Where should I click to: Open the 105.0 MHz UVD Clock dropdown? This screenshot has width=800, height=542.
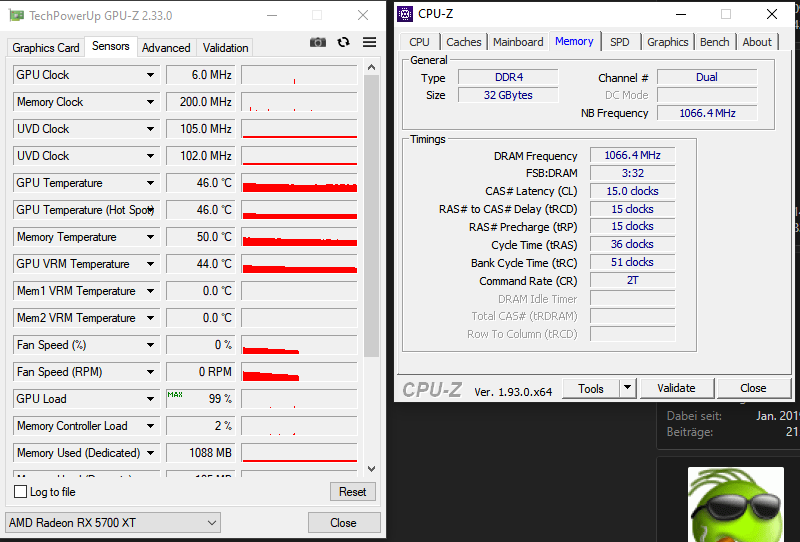pyautogui.click(x=150, y=129)
